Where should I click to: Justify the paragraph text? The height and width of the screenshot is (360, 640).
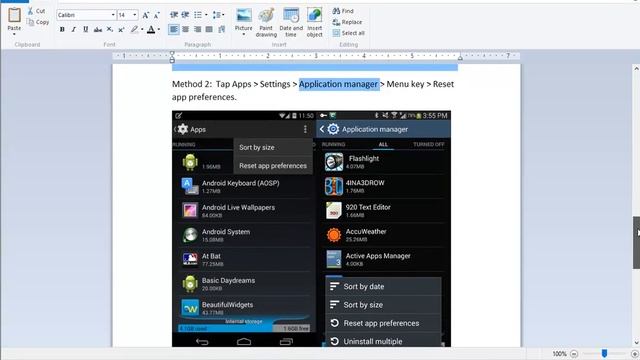(x=209, y=29)
